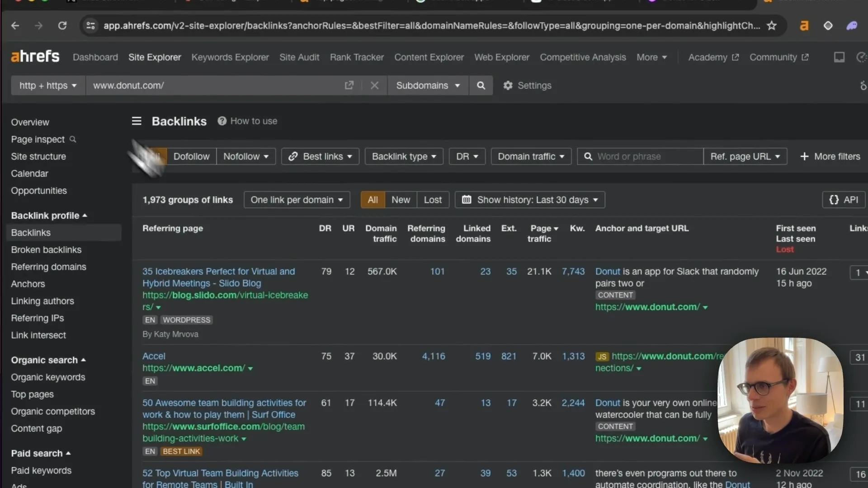The image size is (868, 488).
Task: Open Referring domains in the sidebar
Action: (48, 267)
